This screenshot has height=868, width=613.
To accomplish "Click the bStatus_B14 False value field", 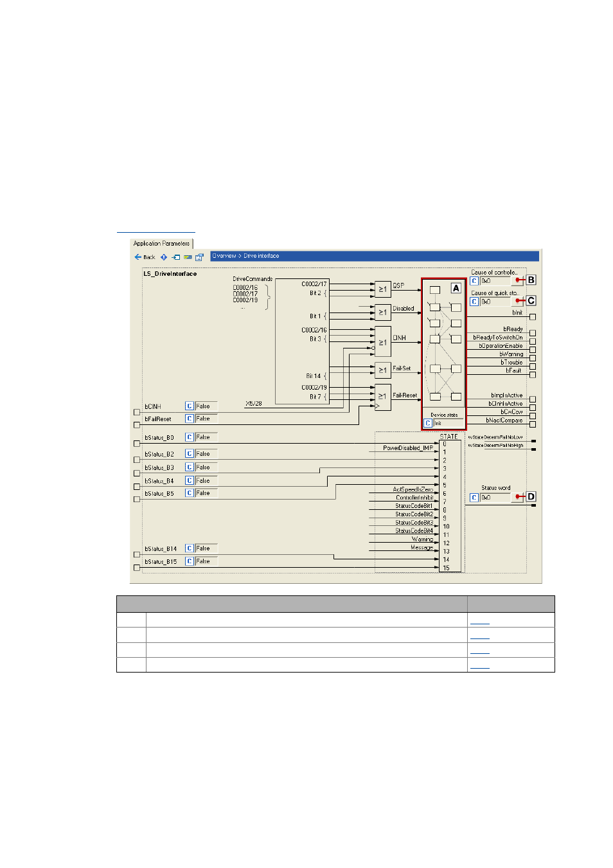I will tap(206, 548).
